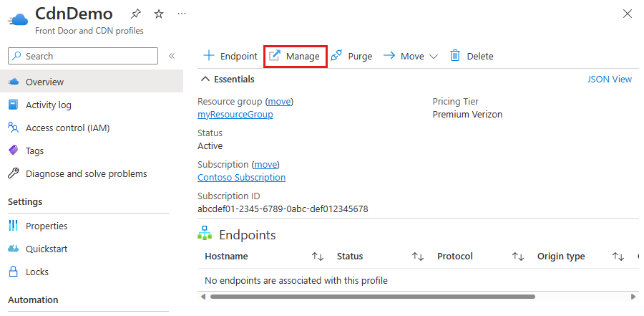The height and width of the screenshot is (316, 644).
Task: Open the more options ellipsis next to CdnDemo
Action: [x=182, y=14]
